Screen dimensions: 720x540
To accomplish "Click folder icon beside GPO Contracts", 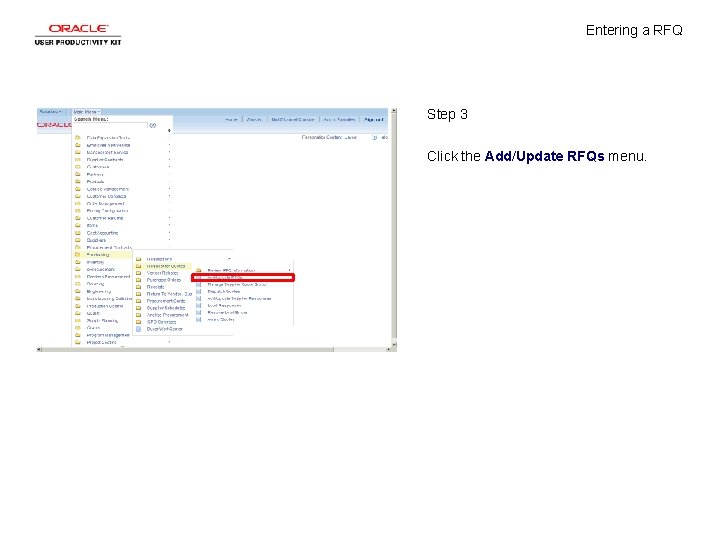I will coord(138,322).
